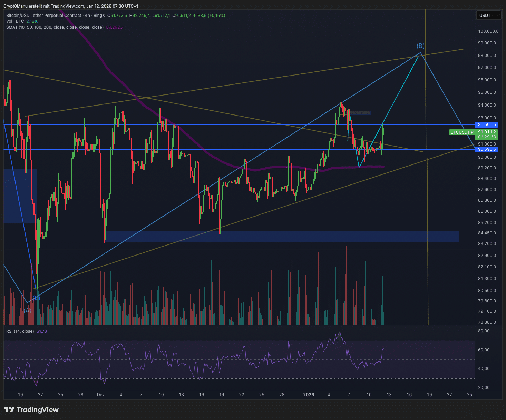Select the long blue support zone rectangle

tap(282, 237)
